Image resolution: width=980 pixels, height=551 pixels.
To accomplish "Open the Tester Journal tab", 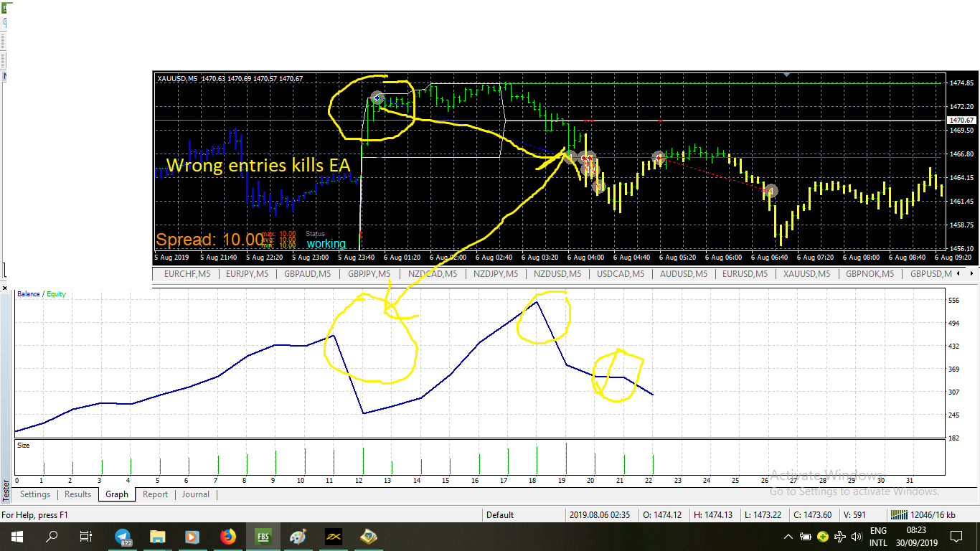I will point(196,494).
